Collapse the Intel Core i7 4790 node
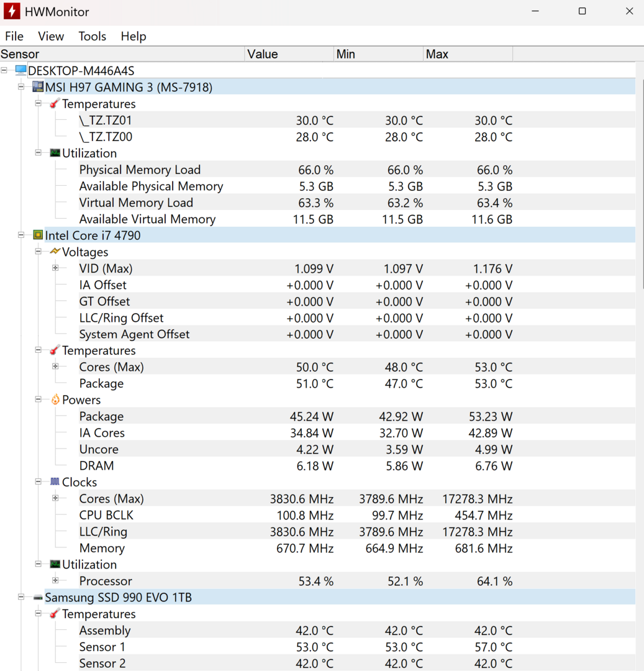Screen dimensions: 644x671 (x=21, y=235)
